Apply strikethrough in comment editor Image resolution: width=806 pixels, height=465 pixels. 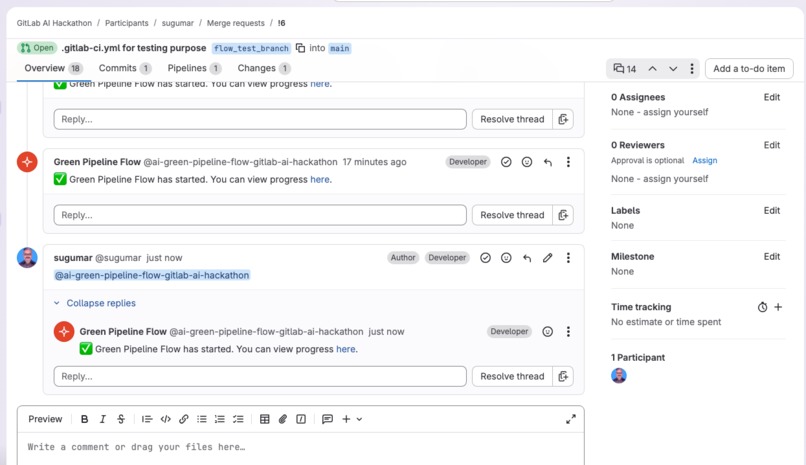pyautogui.click(x=121, y=419)
